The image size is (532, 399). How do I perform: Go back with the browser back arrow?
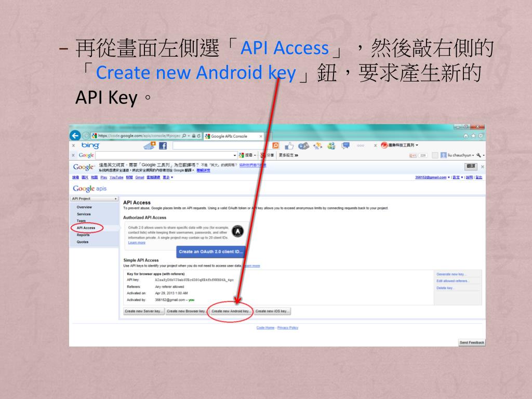point(75,136)
